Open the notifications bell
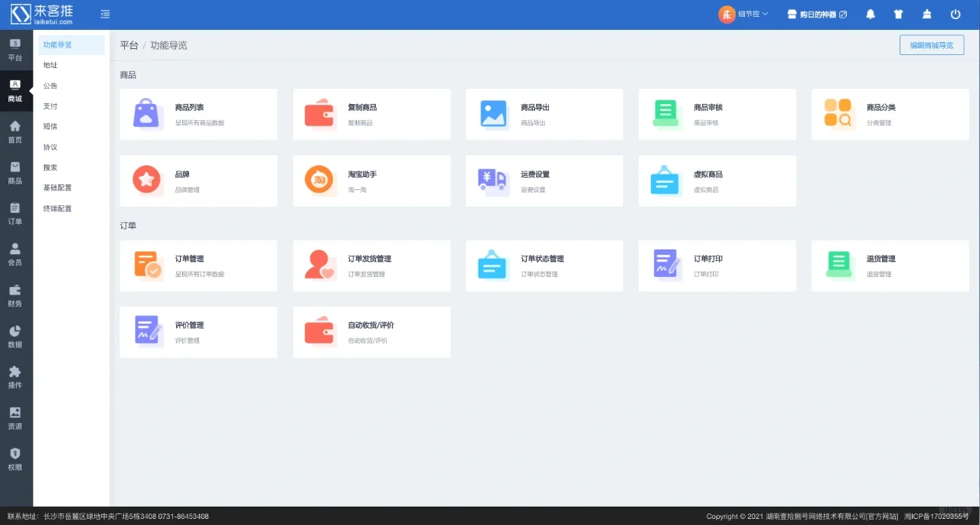The height and width of the screenshot is (525, 980). (871, 14)
